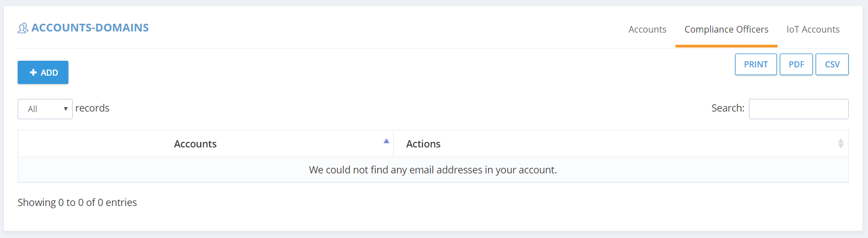Click the users icon beside ACCOUNTS-DOMAINS

23,28
